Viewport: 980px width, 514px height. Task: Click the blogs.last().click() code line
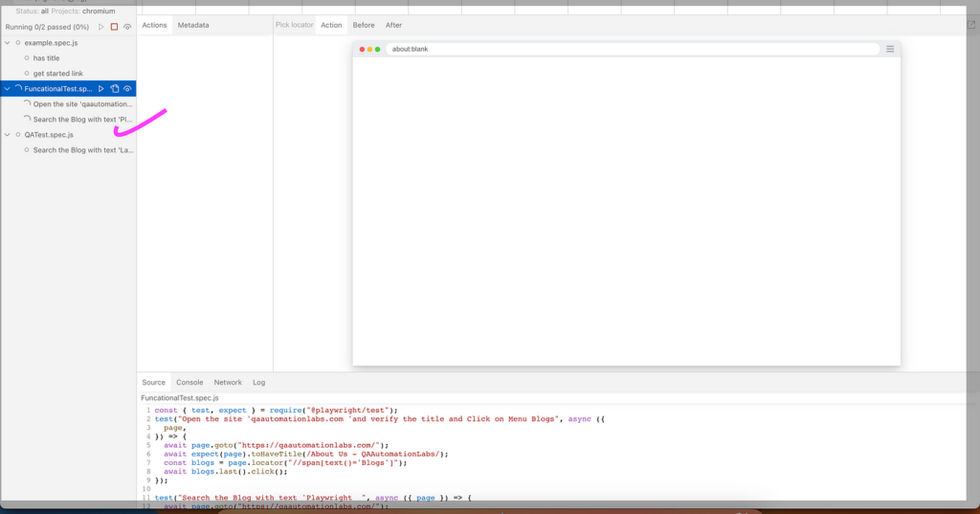tap(226, 472)
